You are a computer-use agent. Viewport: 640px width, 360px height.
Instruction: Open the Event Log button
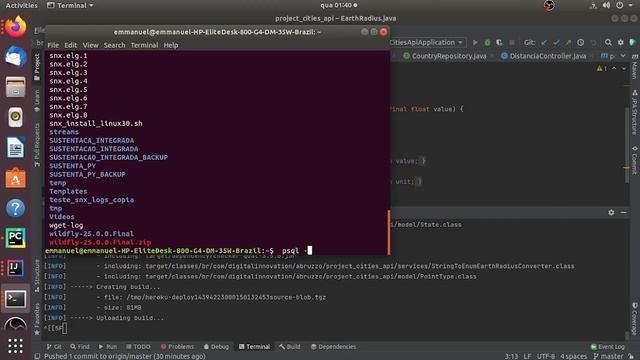click(607, 347)
